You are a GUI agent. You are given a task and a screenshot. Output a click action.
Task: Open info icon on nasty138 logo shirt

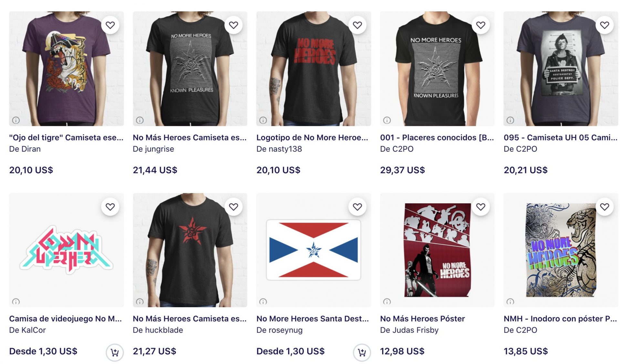[263, 120]
